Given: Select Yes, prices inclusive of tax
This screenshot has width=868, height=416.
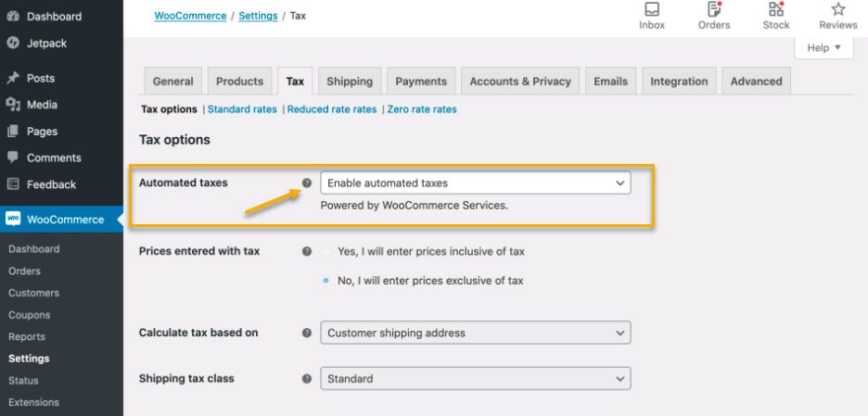Looking at the screenshot, I should [326, 252].
